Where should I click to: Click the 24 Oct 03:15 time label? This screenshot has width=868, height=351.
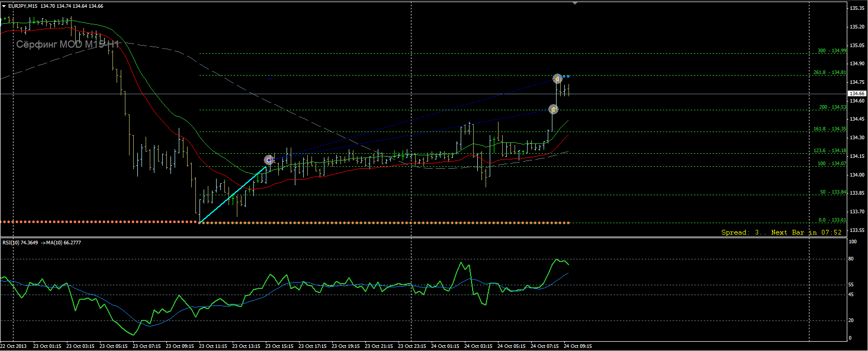(x=478, y=346)
